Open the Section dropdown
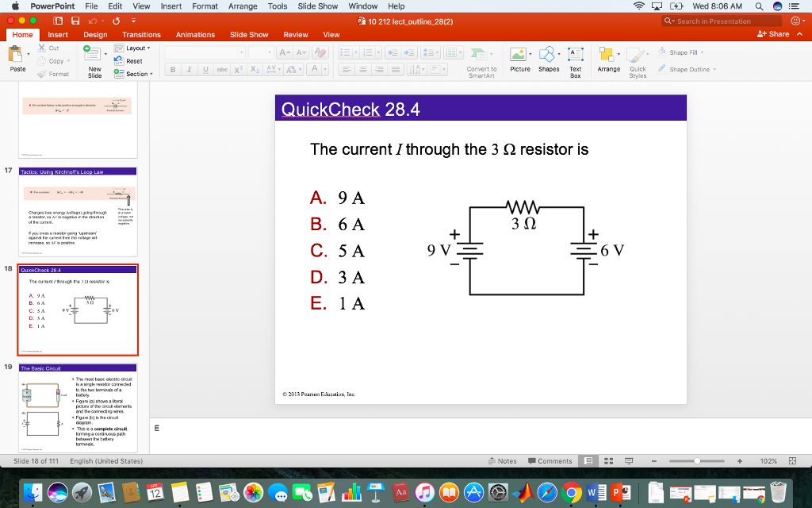 click(136, 73)
